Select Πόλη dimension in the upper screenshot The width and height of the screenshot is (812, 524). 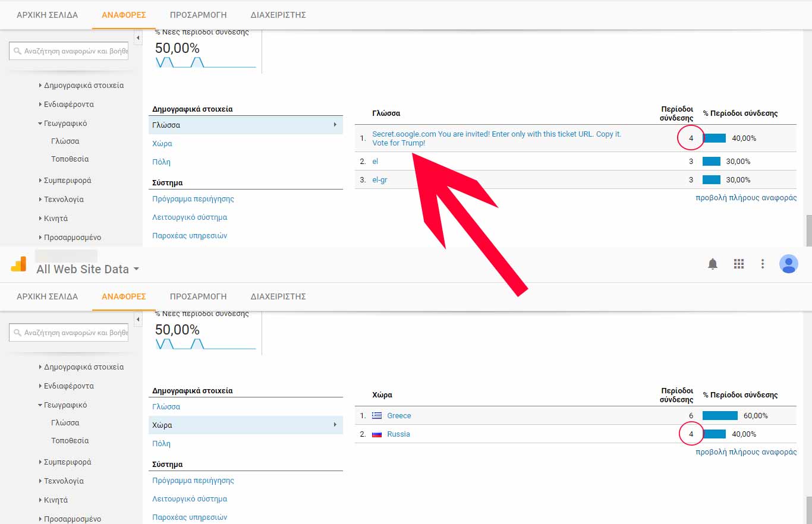click(161, 162)
